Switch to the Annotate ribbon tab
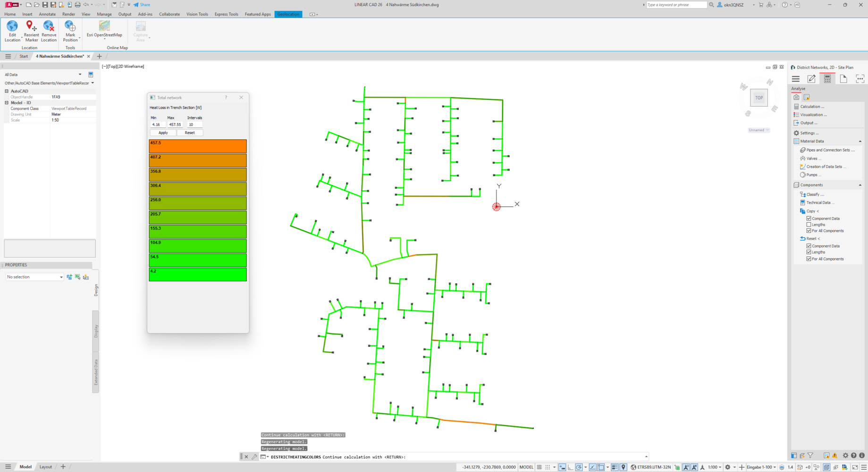The image size is (868, 472). point(47,14)
